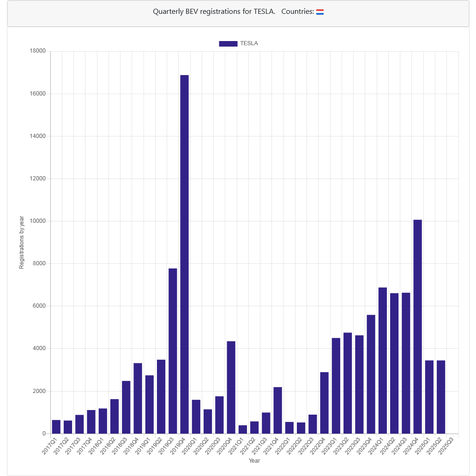Select the 2025Q2 bar
Screen dimensions: 476x476
441,397
